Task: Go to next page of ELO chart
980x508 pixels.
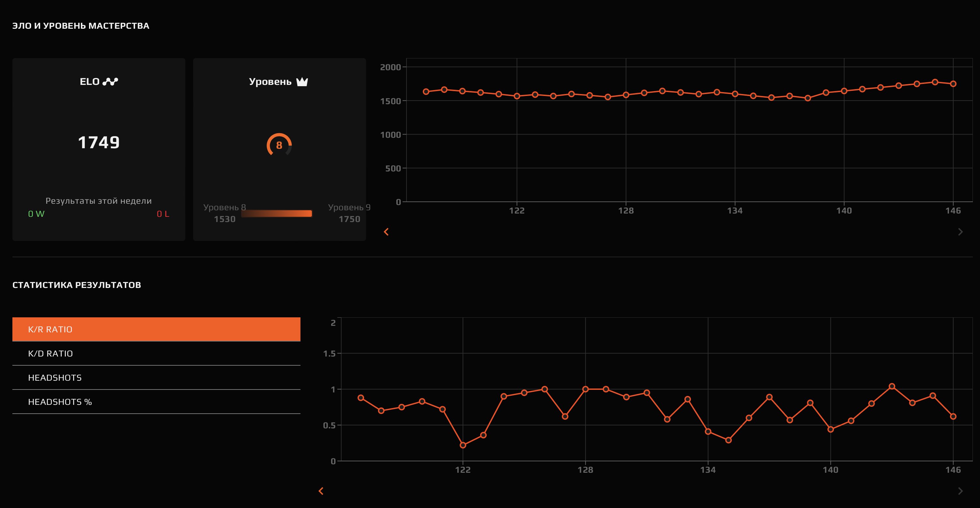Action: coord(960,231)
